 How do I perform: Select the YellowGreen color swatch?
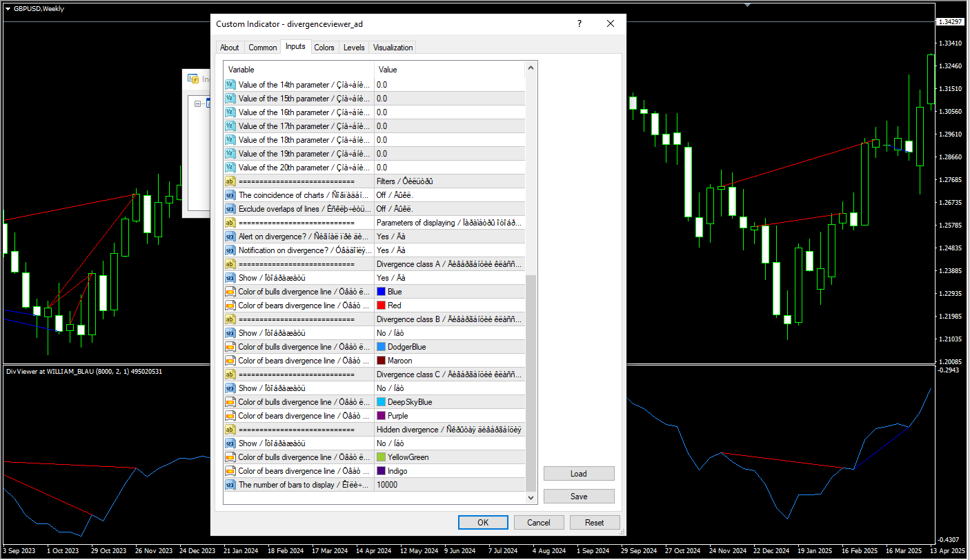point(381,457)
